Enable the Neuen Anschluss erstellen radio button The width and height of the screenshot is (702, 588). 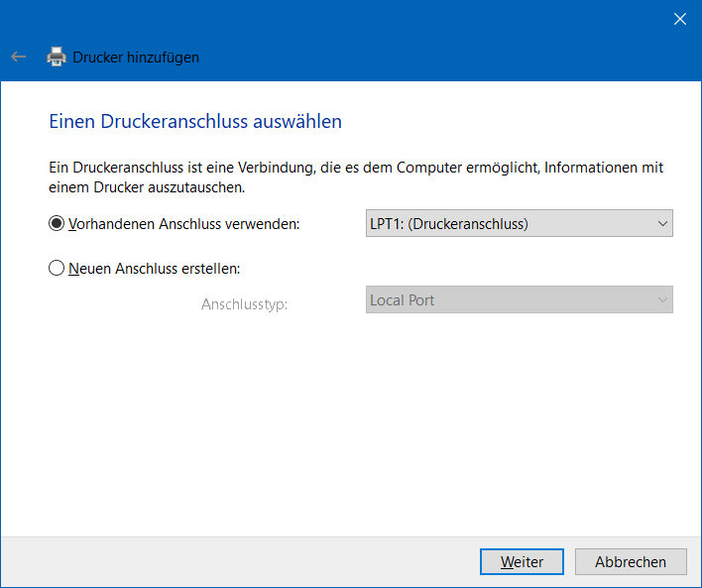pyautogui.click(x=57, y=268)
